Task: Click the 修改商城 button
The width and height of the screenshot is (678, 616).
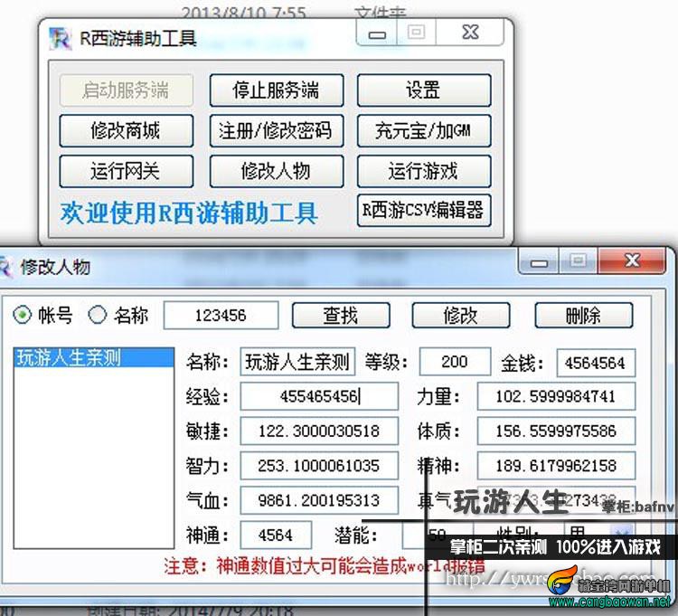Action: pyautogui.click(x=126, y=130)
